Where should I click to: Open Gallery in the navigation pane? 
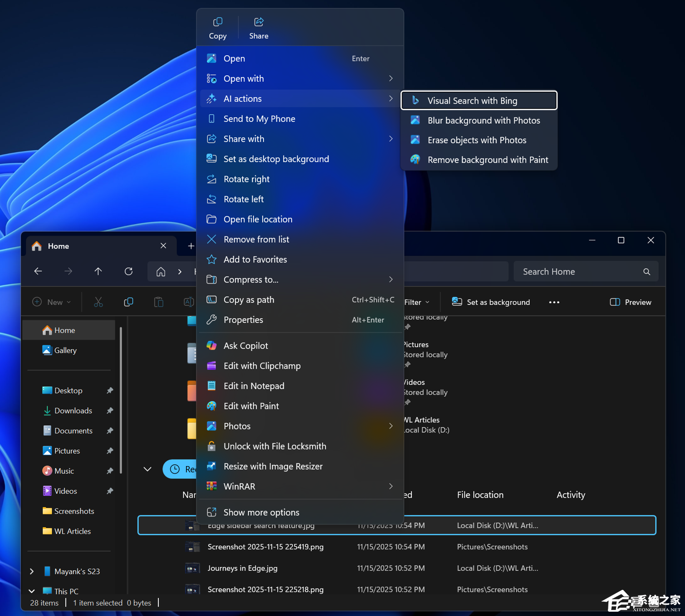click(69, 351)
